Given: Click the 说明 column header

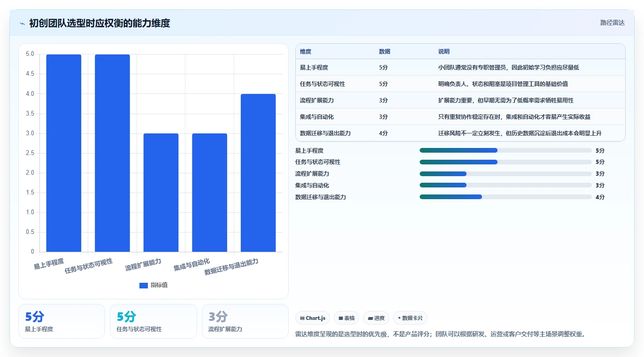Looking at the screenshot, I should [x=444, y=52].
